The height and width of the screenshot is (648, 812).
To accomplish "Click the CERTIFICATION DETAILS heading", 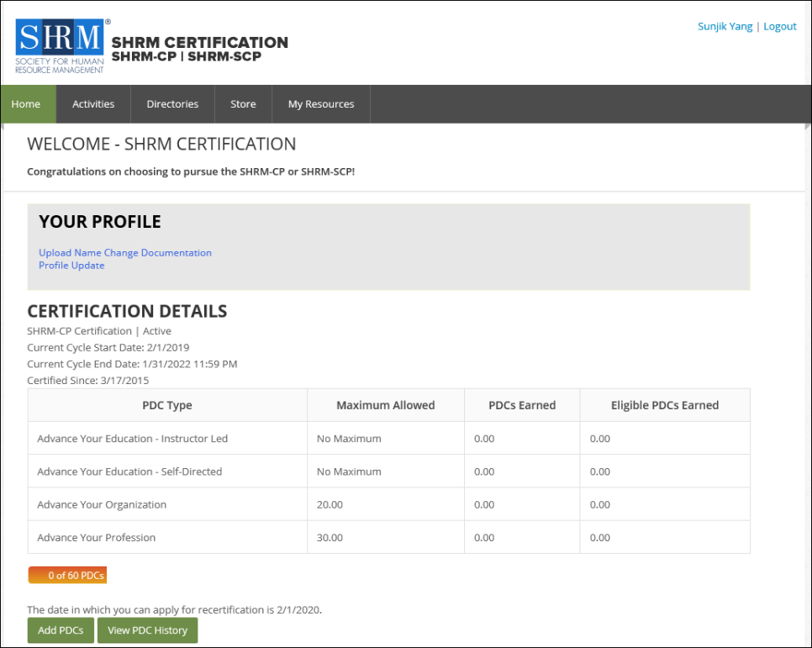I will pyautogui.click(x=128, y=311).
